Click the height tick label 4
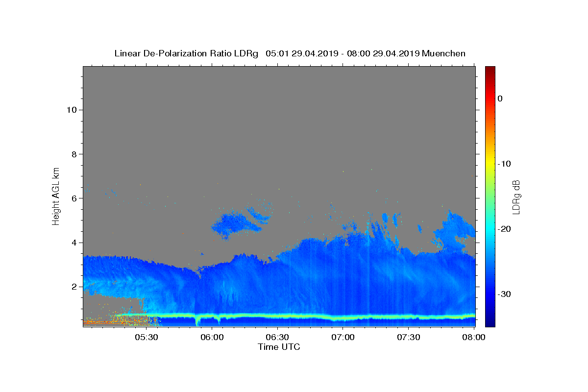This screenshot has height=392, width=588. pos(73,243)
